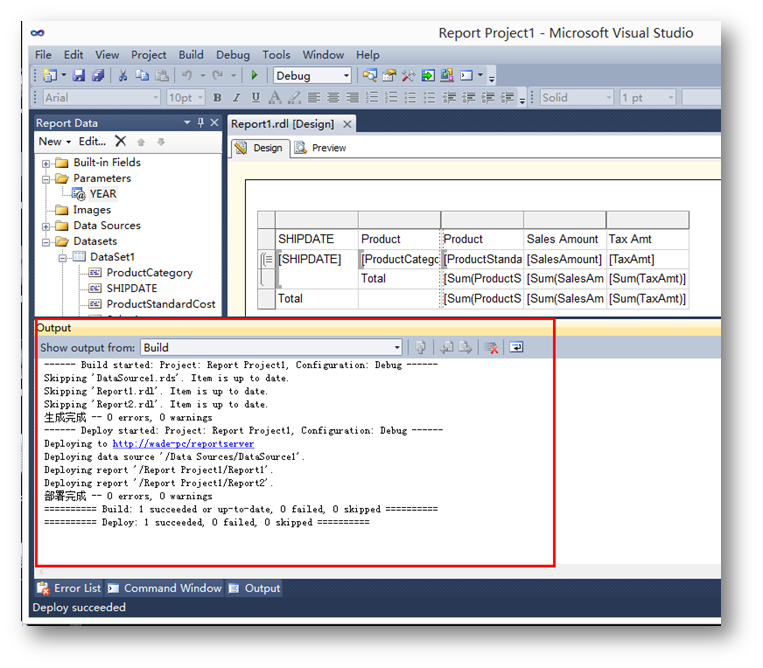This screenshot has height=668, width=763.
Task: Open the Tools menu
Action: click(x=276, y=55)
